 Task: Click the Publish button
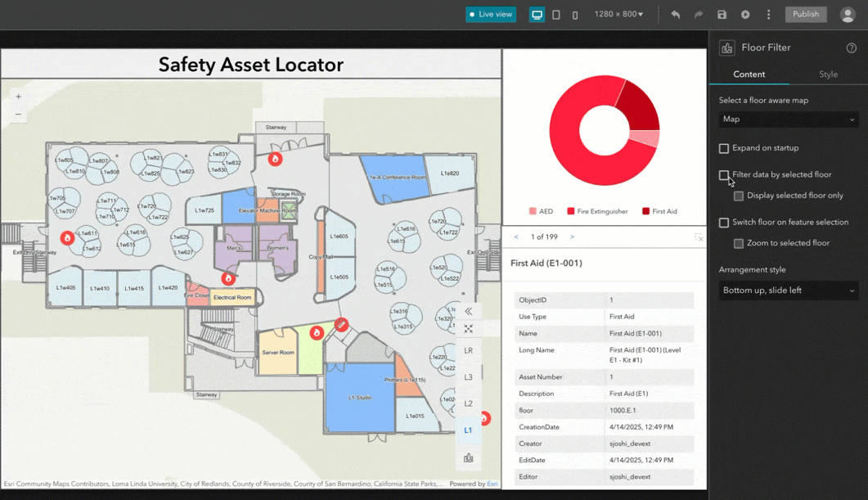point(806,15)
